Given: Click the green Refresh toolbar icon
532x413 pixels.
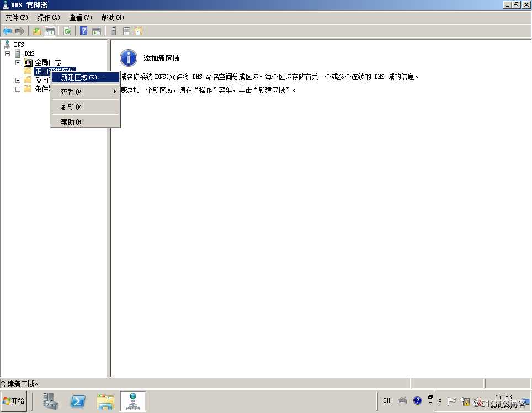Looking at the screenshot, I should 67,31.
